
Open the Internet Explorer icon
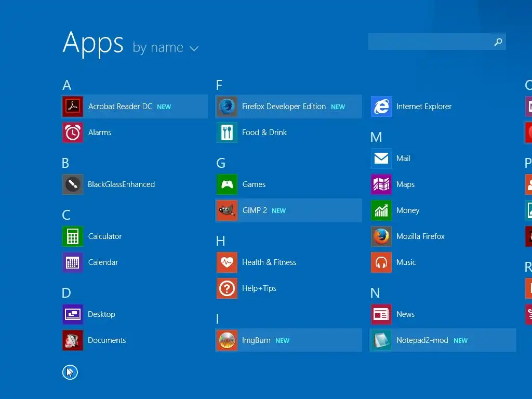pyautogui.click(x=381, y=107)
